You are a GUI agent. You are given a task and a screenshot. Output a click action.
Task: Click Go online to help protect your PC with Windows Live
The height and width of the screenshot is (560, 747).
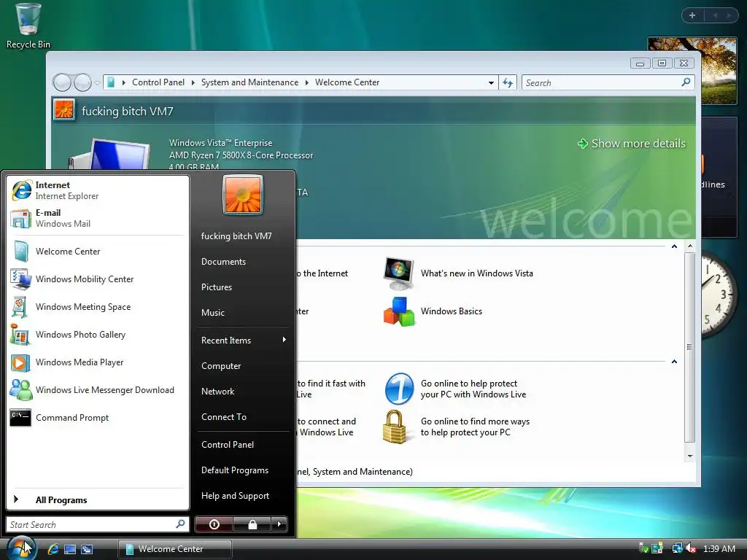coord(456,389)
